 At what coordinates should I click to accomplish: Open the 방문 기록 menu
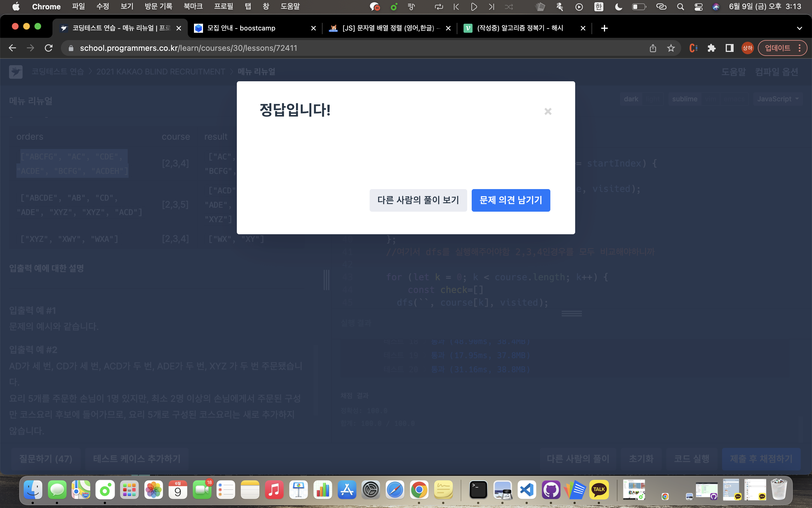tap(158, 6)
